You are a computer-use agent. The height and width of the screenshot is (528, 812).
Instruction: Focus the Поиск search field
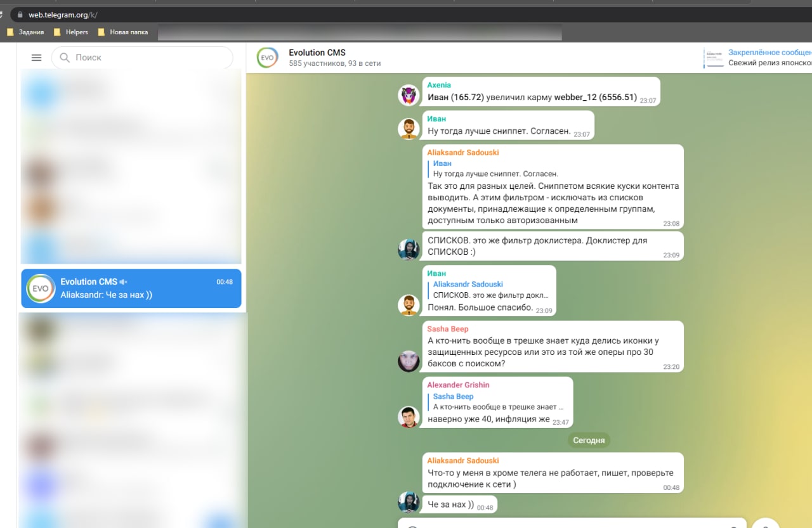coord(142,58)
